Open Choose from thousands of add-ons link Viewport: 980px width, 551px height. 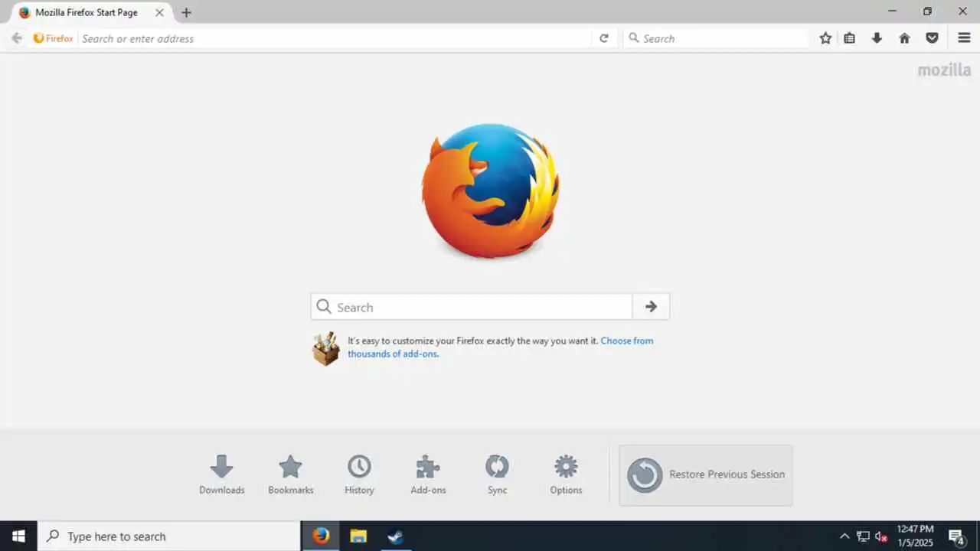[501, 347]
